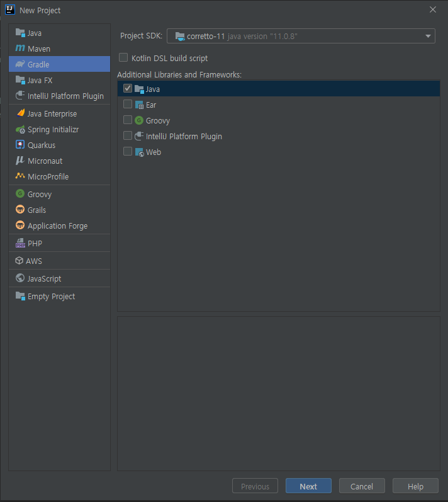Click the 'Application Forge' entry text
Image resolution: width=448 pixels, height=502 pixels.
pos(57,226)
